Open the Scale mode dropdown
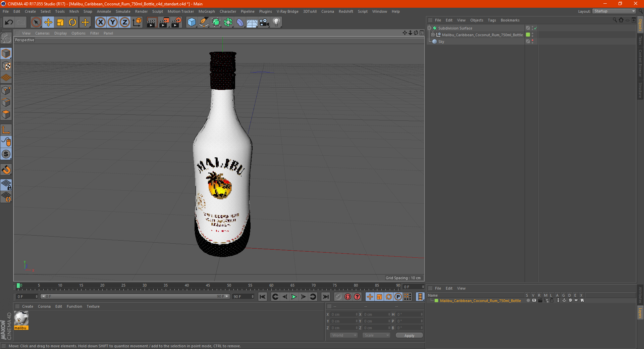This screenshot has width=644, height=349. pos(376,335)
